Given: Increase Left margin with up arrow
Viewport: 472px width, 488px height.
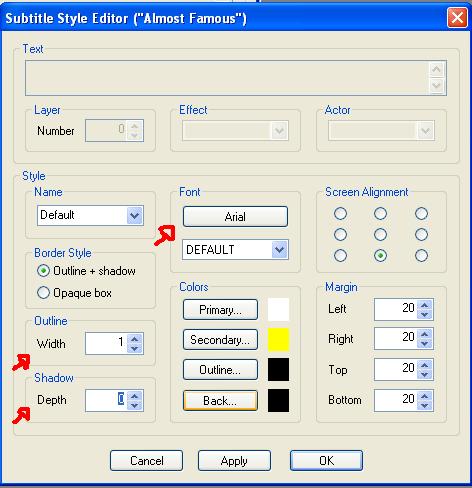Looking at the screenshot, I should tap(424, 305).
